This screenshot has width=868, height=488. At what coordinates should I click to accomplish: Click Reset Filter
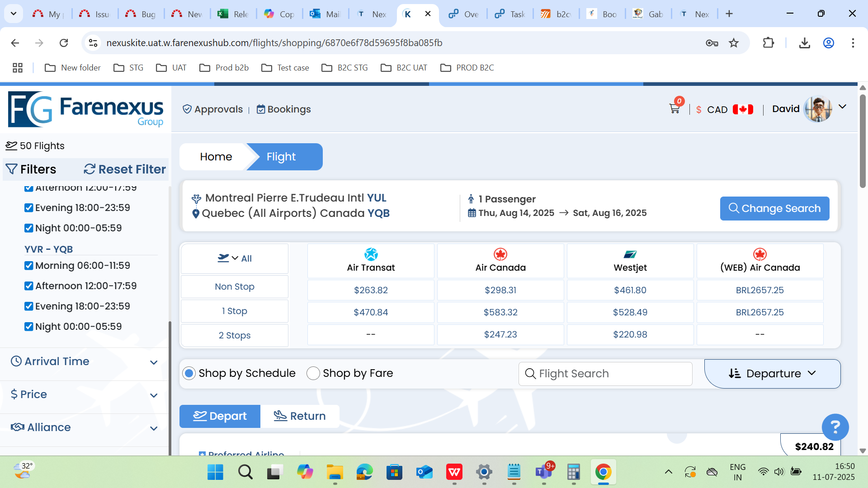tap(125, 169)
